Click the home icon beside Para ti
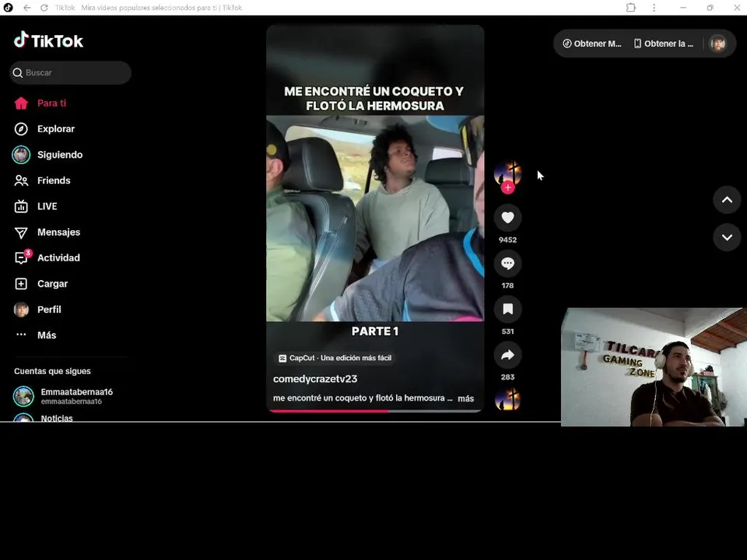Viewport: 747px width, 560px height. point(21,103)
